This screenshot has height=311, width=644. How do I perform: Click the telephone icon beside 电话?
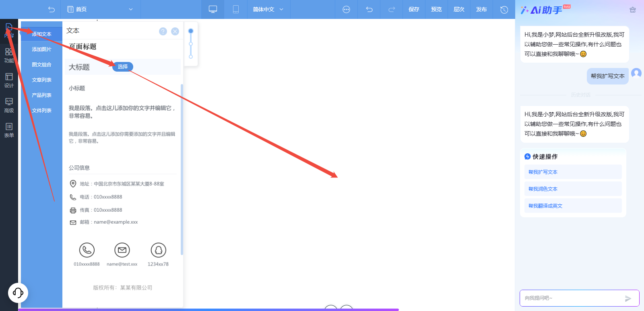[73, 197]
